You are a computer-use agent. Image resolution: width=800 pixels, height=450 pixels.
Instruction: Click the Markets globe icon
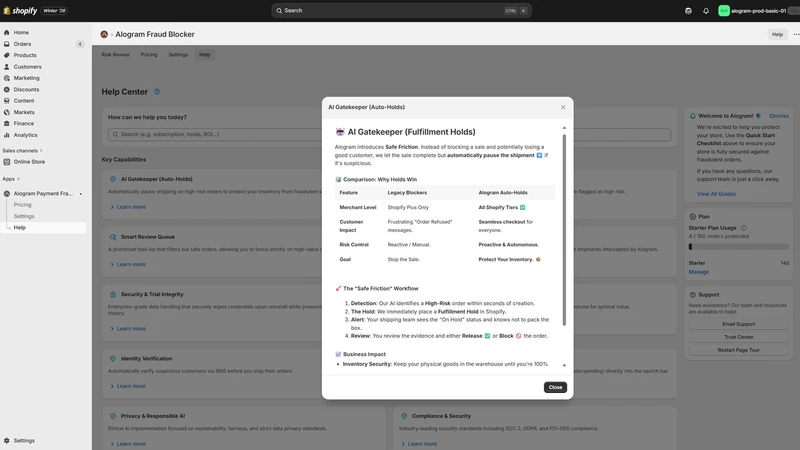pos(7,112)
